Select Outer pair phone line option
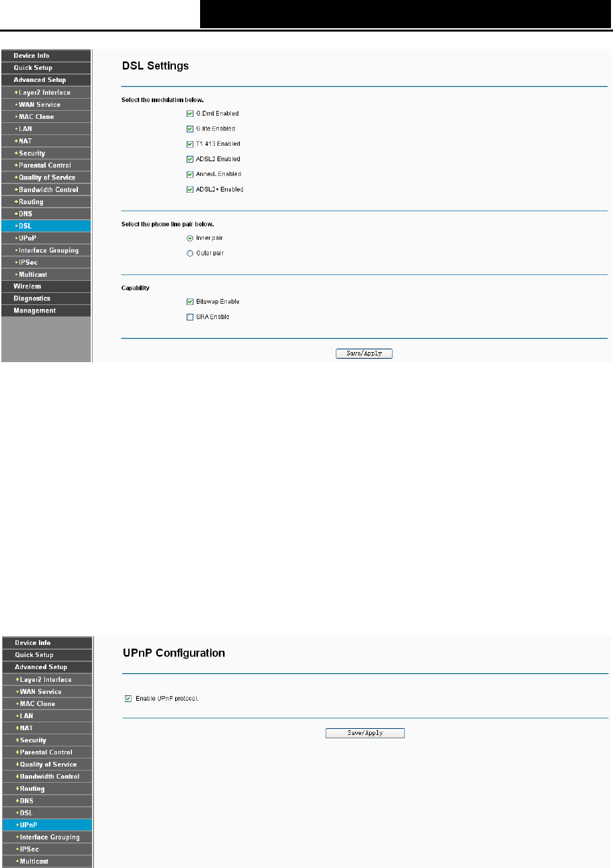The image size is (613, 868). click(190, 253)
